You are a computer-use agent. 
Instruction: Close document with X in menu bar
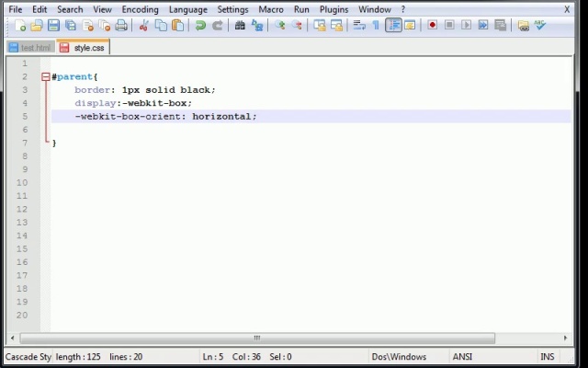click(x=567, y=9)
